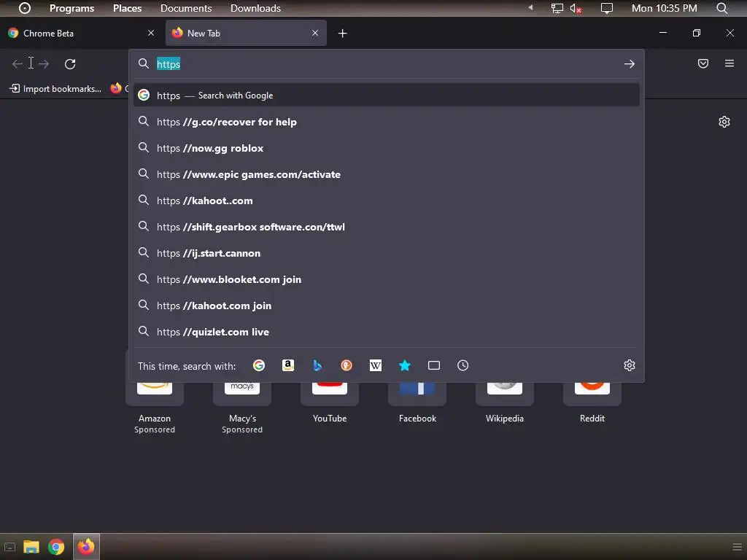Click the Import bookmarks button
This screenshot has width=747, height=560.
[55, 88]
